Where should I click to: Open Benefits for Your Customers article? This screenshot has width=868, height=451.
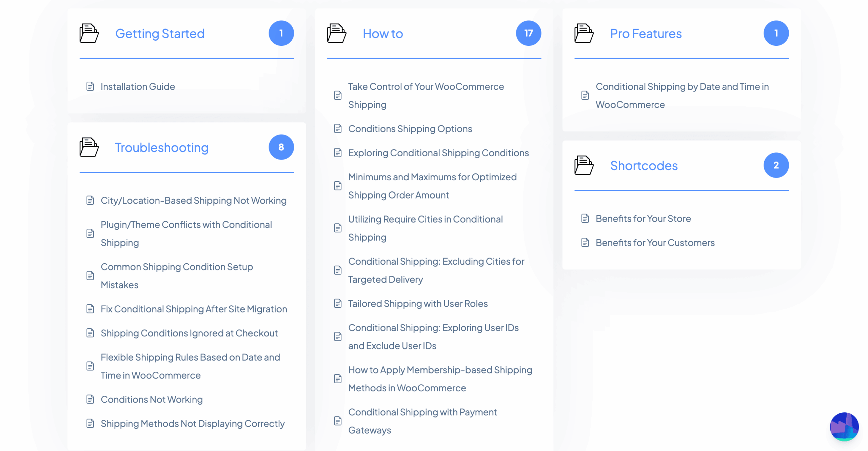click(x=655, y=242)
